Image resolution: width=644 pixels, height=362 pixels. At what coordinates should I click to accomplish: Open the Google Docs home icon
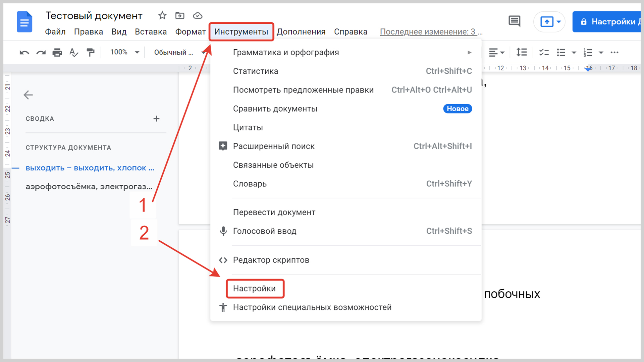pos(24,22)
